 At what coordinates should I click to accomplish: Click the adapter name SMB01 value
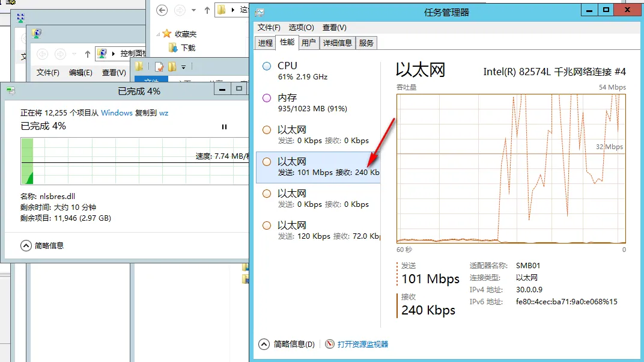pos(528,266)
